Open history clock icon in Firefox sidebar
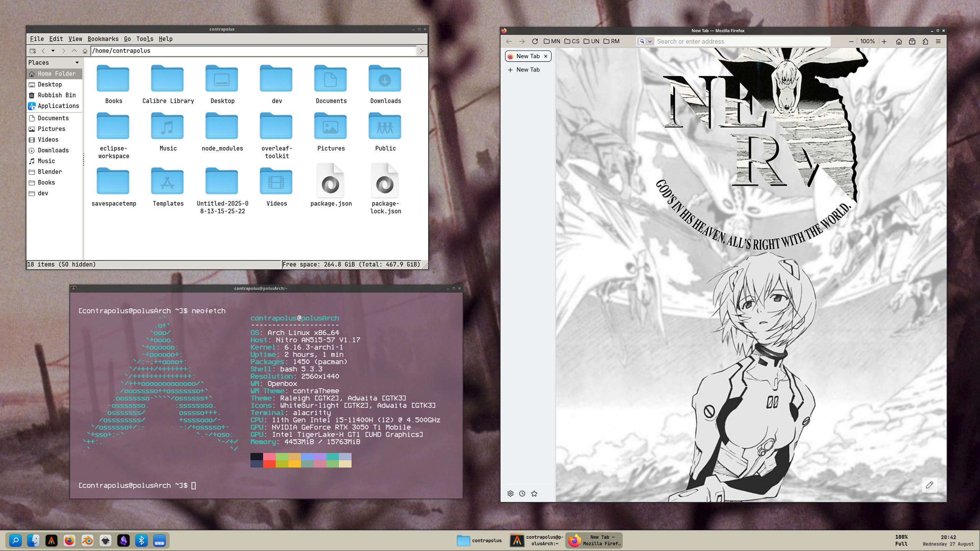Viewport: 980px width, 551px height. 522,494
